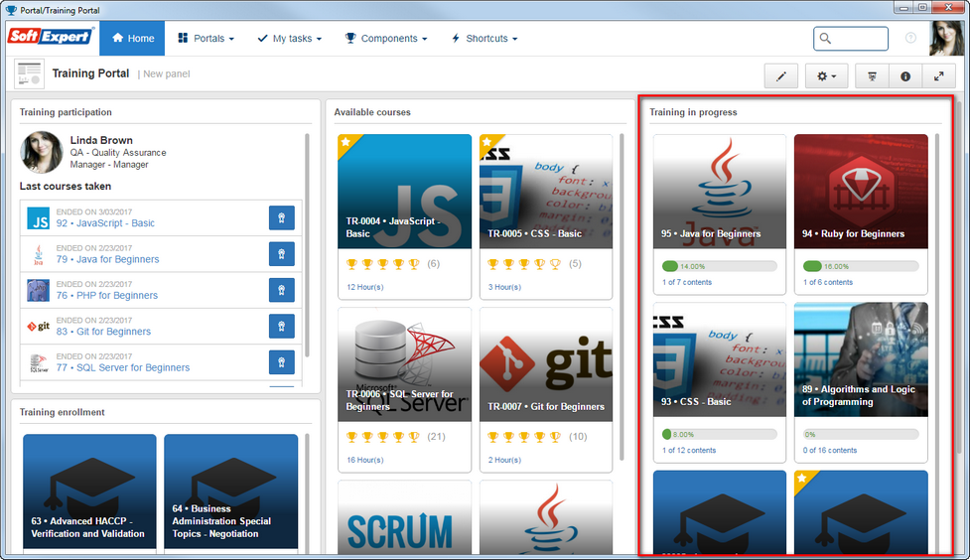Image resolution: width=970 pixels, height=560 pixels.
Task: Click the presentation mode icon
Action: pyautogui.click(x=873, y=76)
